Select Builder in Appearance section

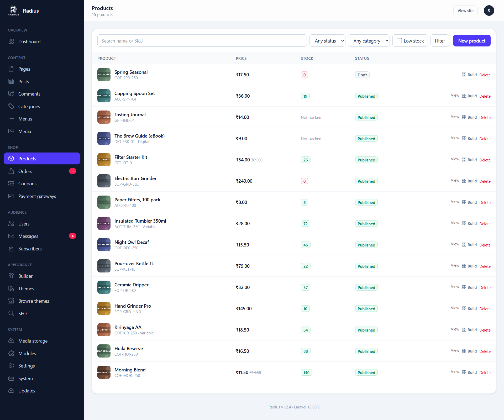click(x=42, y=276)
